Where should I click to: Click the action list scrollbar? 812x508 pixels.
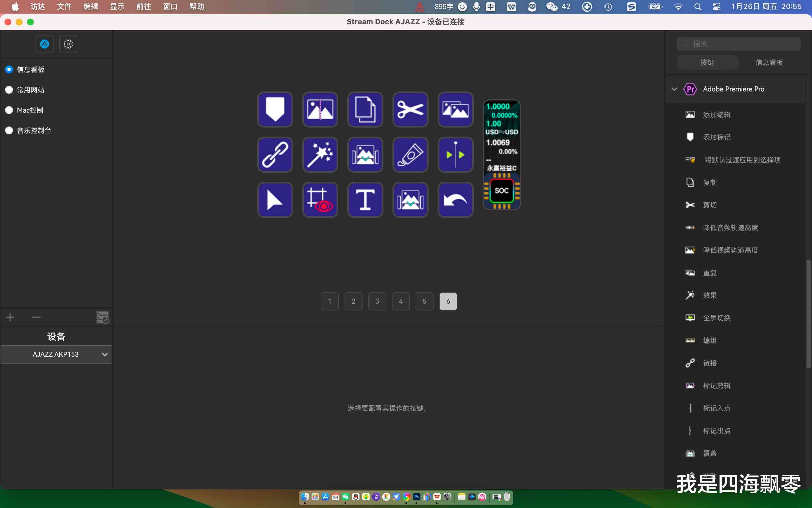(808, 314)
